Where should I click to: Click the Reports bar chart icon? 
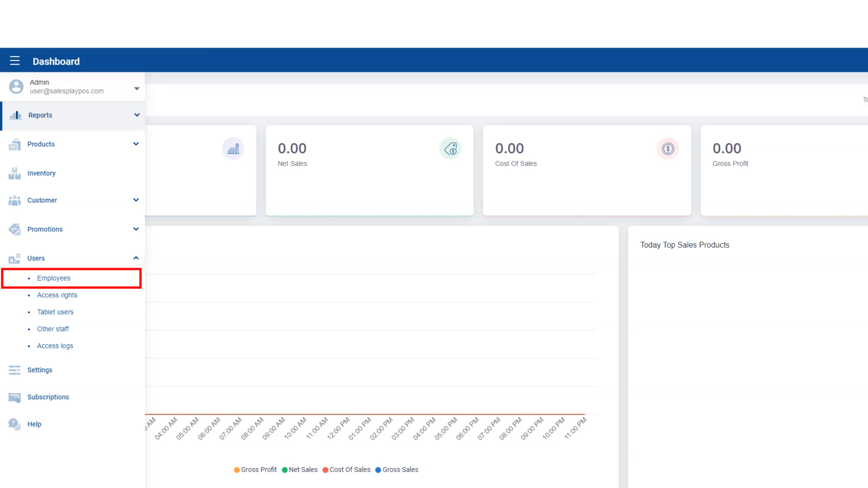(15, 115)
